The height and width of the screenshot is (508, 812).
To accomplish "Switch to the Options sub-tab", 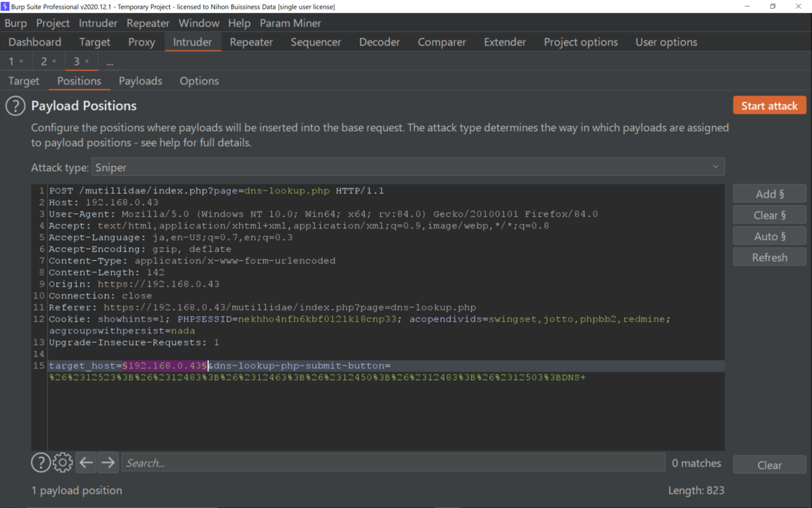I will [x=199, y=81].
